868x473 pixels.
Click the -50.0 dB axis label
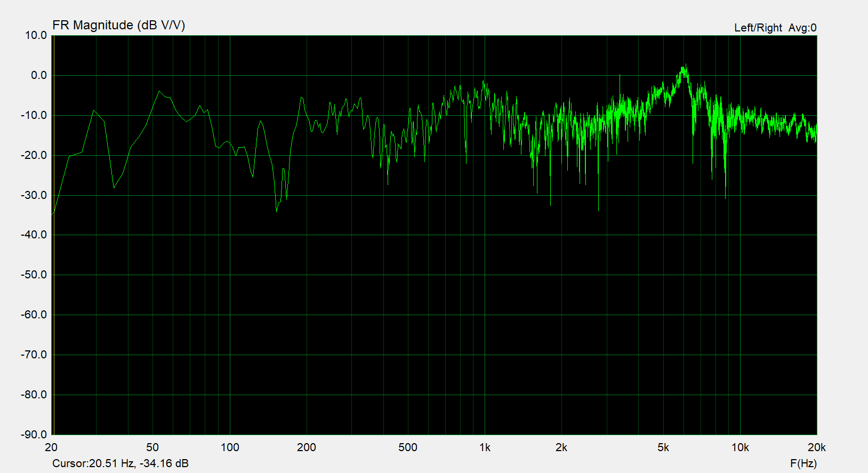[34, 275]
